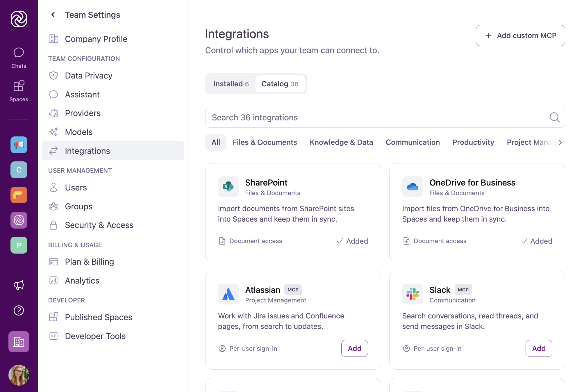Open Groups management page
582x392 pixels.
(x=113, y=206)
